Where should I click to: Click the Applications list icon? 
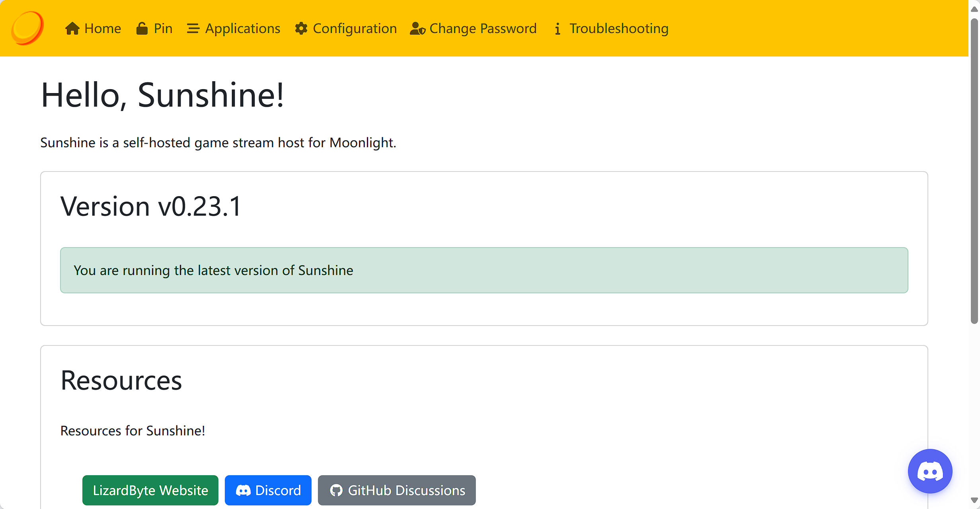[x=193, y=29]
